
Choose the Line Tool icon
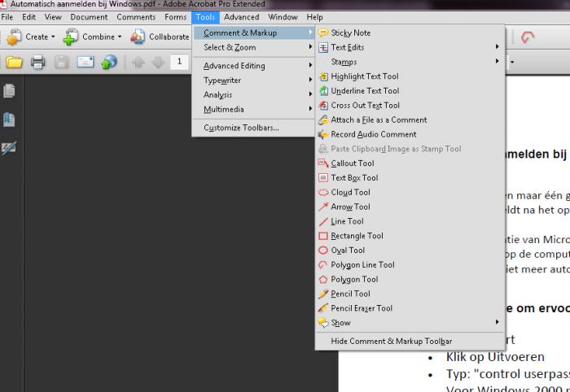(323, 221)
